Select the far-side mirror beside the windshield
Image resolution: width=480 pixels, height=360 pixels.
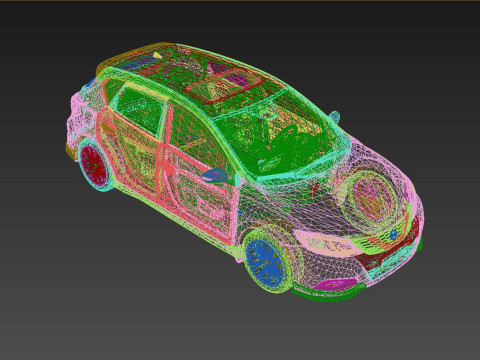click(334, 116)
